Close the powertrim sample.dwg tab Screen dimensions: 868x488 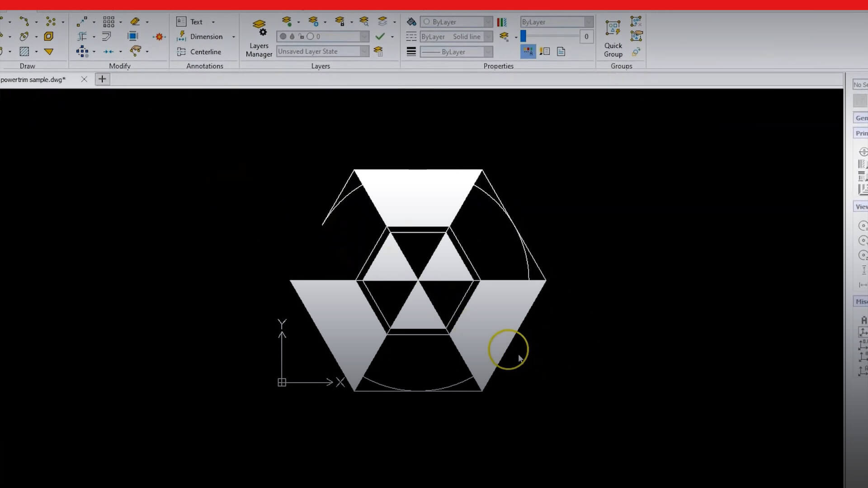(84, 79)
